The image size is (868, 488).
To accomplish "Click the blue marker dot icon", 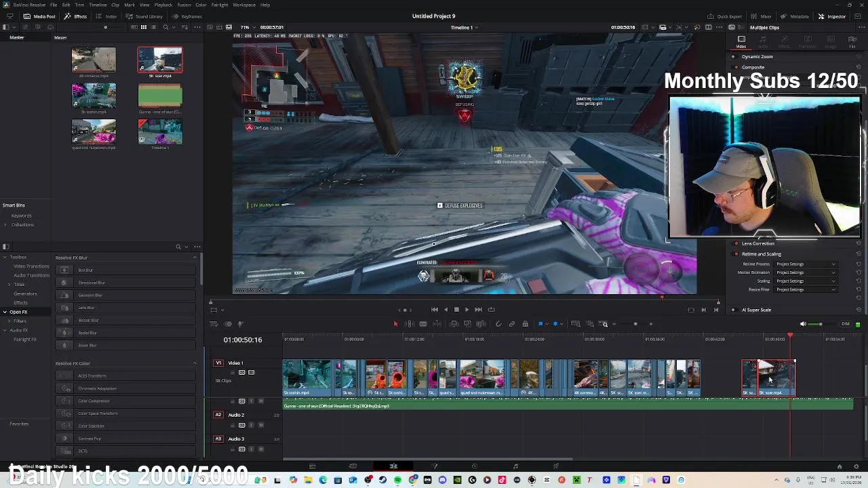I will pos(556,324).
